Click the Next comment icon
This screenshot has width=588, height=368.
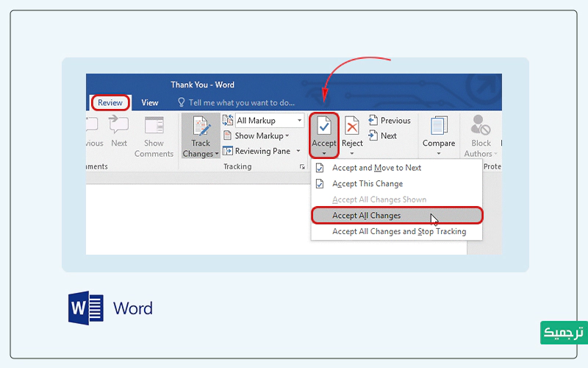coord(118,124)
